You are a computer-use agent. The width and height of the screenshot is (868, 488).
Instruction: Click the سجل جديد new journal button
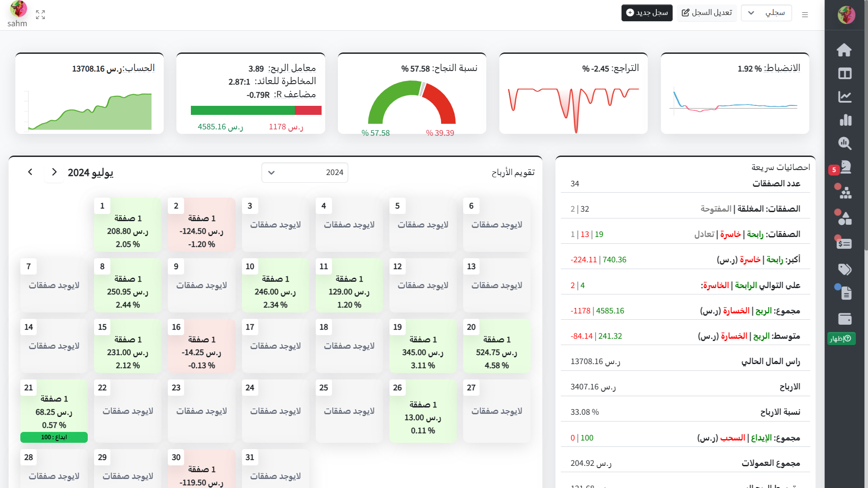[x=646, y=13]
